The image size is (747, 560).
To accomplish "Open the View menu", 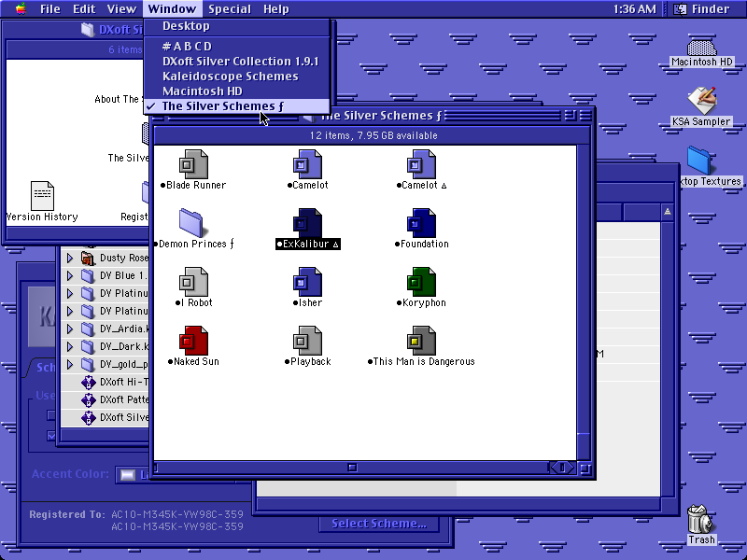I will click(121, 9).
